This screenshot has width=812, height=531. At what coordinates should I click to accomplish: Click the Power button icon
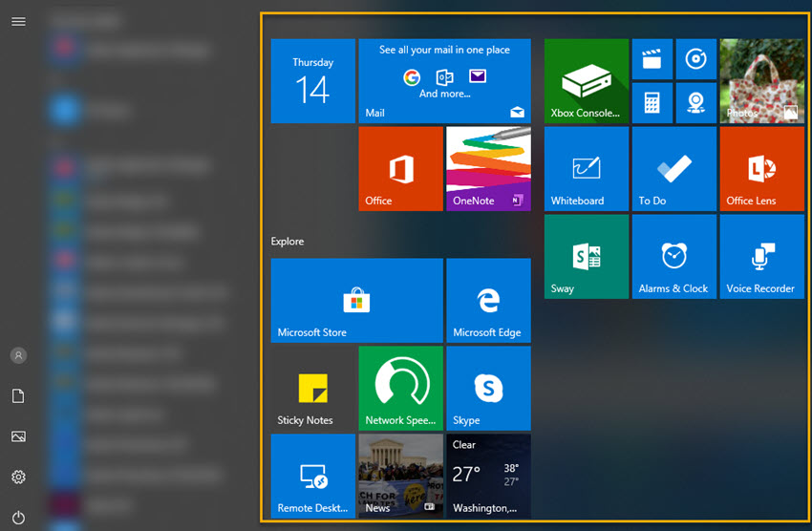(x=19, y=518)
